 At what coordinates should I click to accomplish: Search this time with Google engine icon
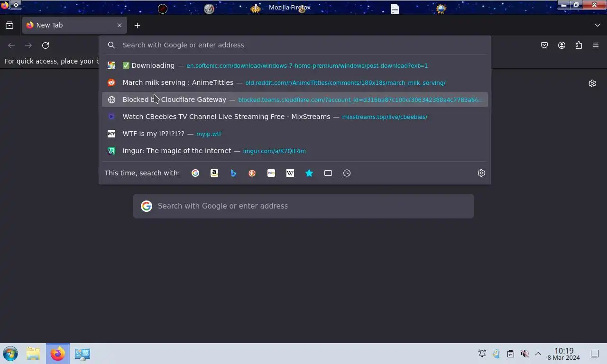[195, 173]
